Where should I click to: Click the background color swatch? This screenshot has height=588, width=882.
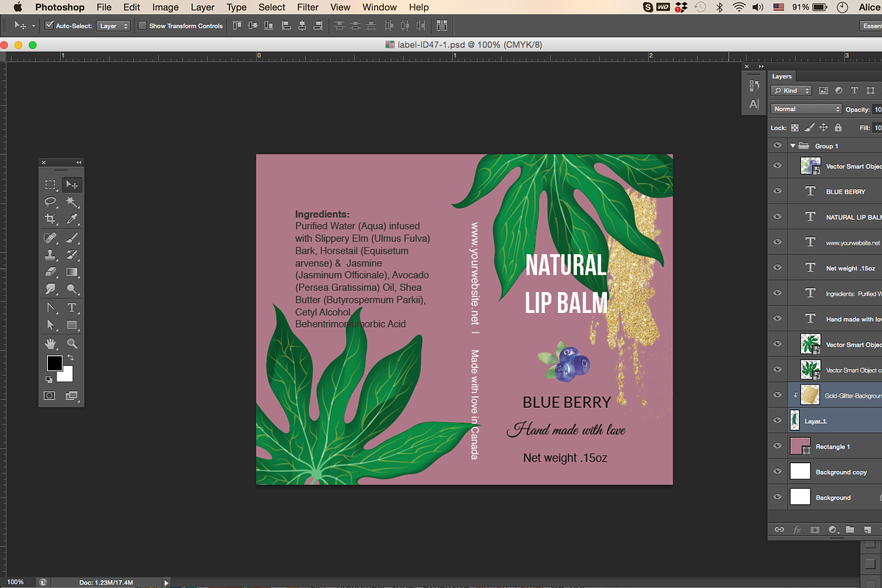67,375
